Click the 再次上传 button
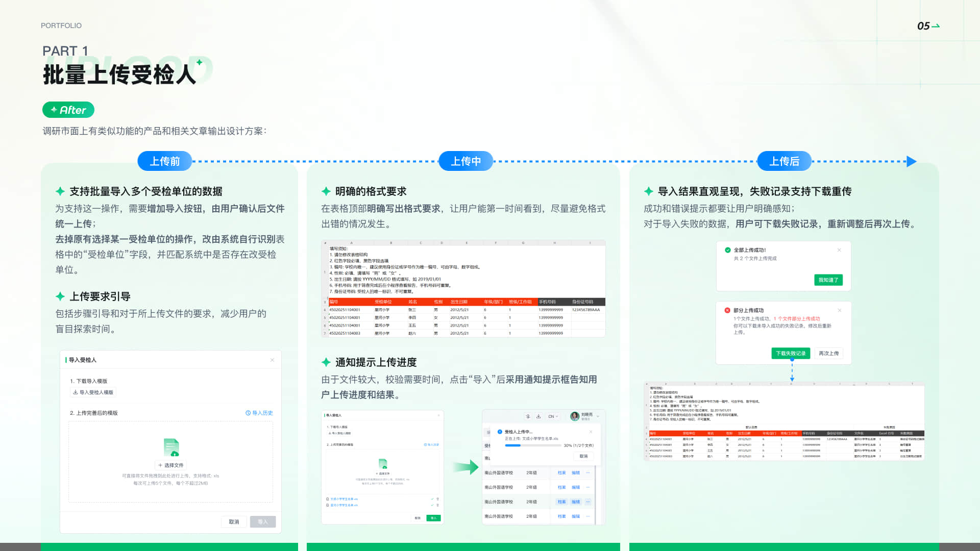The image size is (980, 551). point(829,353)
